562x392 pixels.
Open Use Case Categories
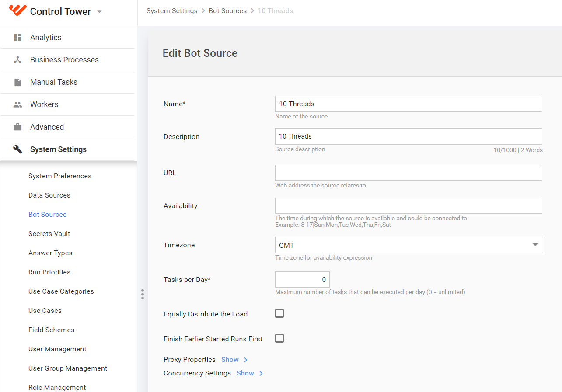pyautogui.click(x=61, y=291)
